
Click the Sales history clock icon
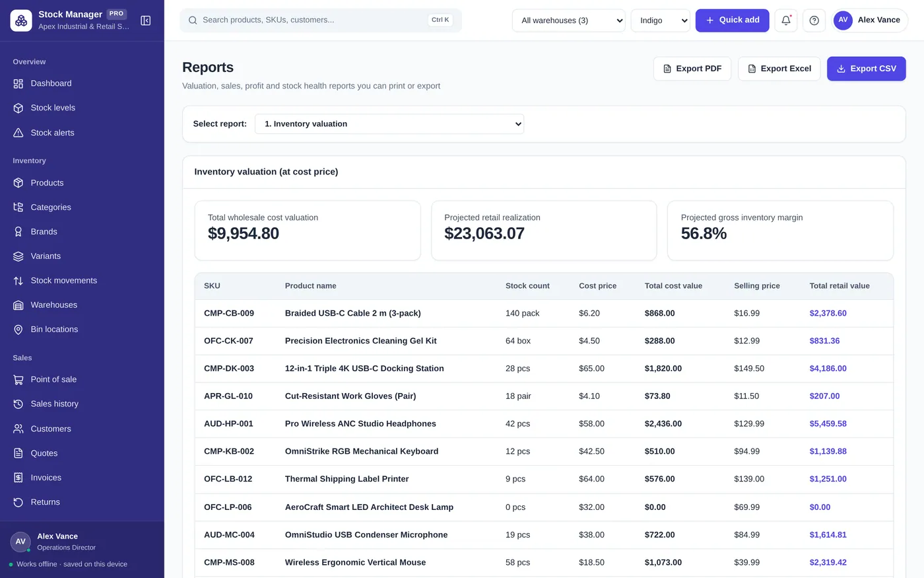(18, 404)
